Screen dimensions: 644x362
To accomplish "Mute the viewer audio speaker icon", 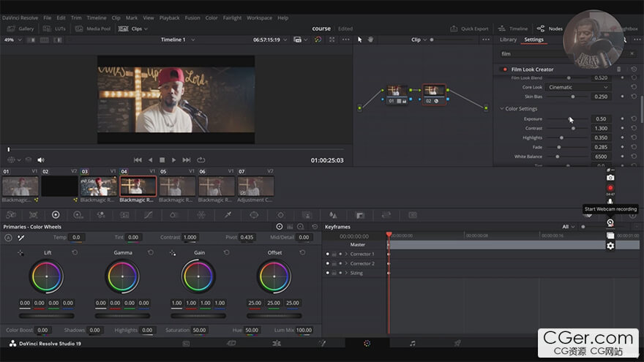I will point(41,160).
